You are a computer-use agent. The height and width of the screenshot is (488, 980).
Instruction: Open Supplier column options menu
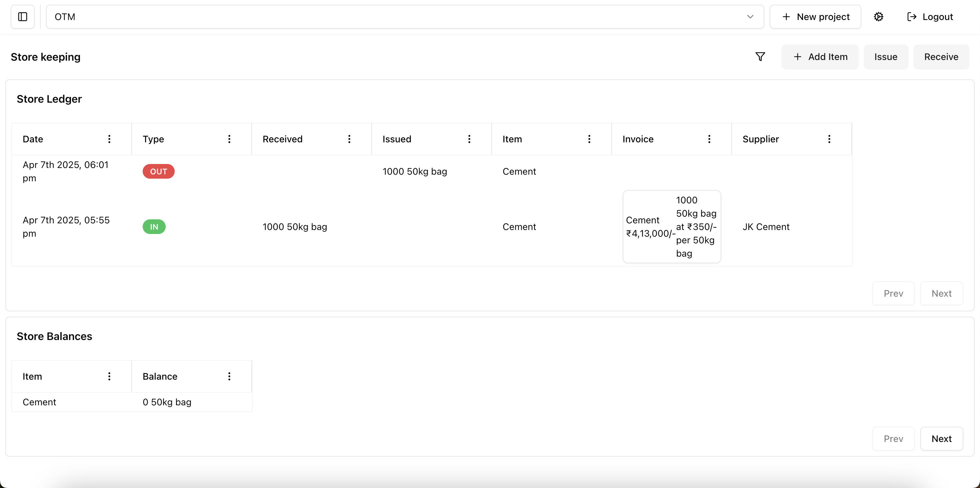tap(829, 139)
